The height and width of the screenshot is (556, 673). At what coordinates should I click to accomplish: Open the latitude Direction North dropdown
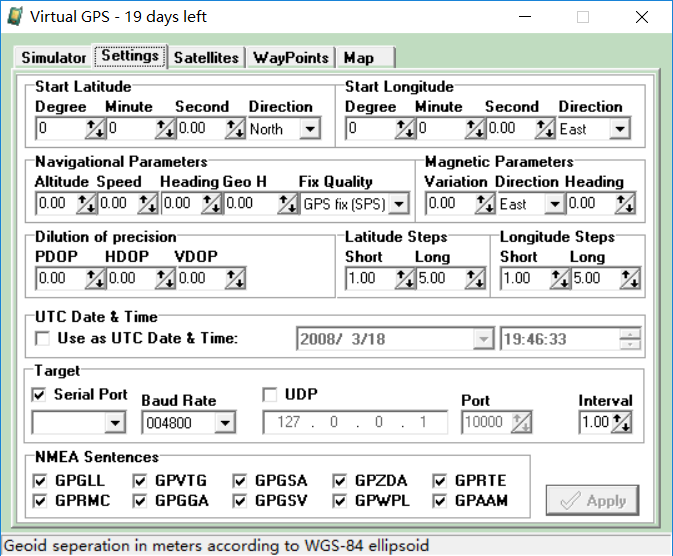(310, 128)
